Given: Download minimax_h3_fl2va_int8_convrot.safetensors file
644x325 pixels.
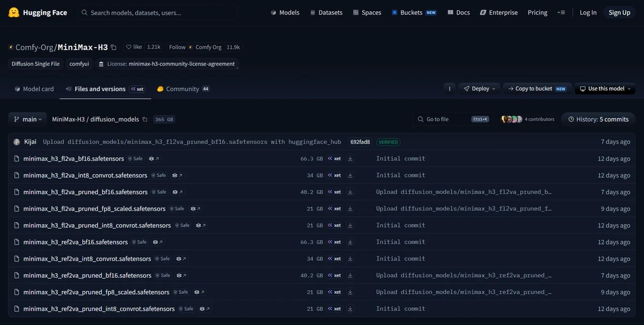Looking at the screenshot, I should (350, 175).
